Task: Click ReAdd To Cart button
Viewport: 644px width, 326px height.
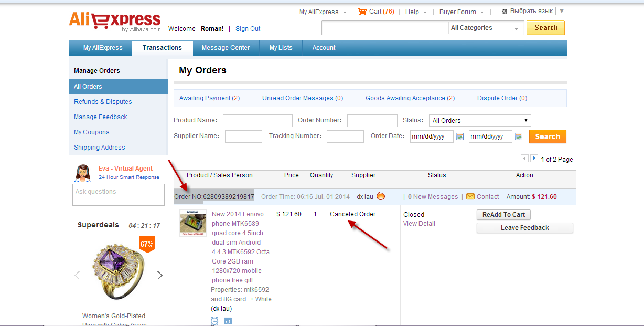Action: [x=503, y=215]
